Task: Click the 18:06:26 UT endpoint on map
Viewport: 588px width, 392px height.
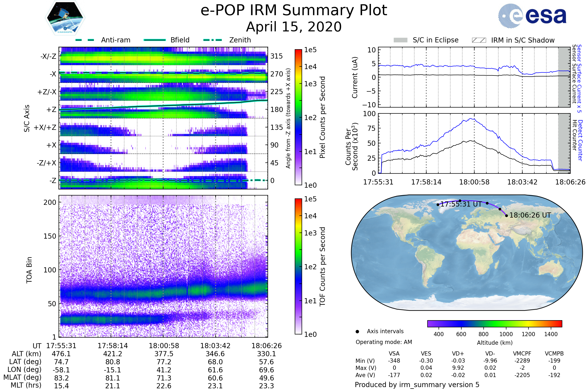Action: (x=506, y=216)
